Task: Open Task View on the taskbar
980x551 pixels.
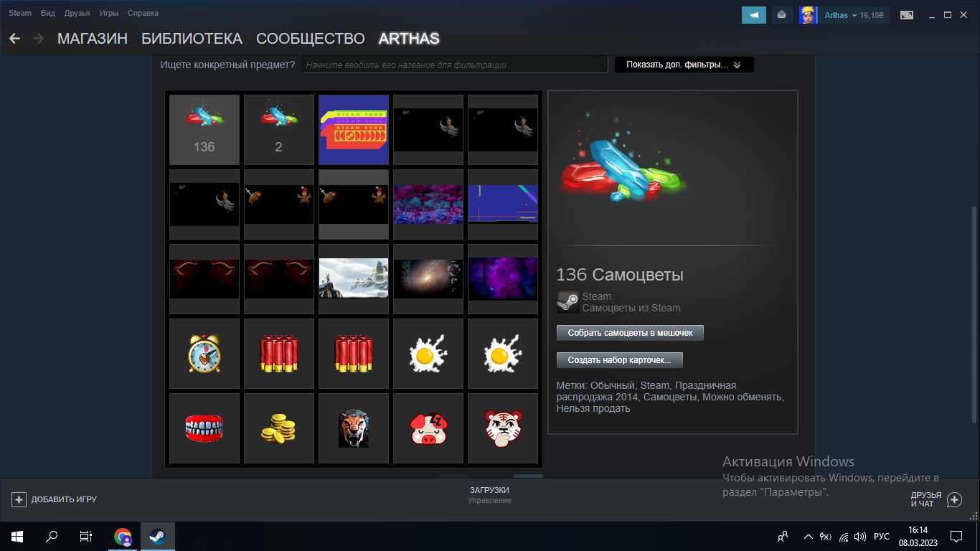Action: (x=86, y=536)
